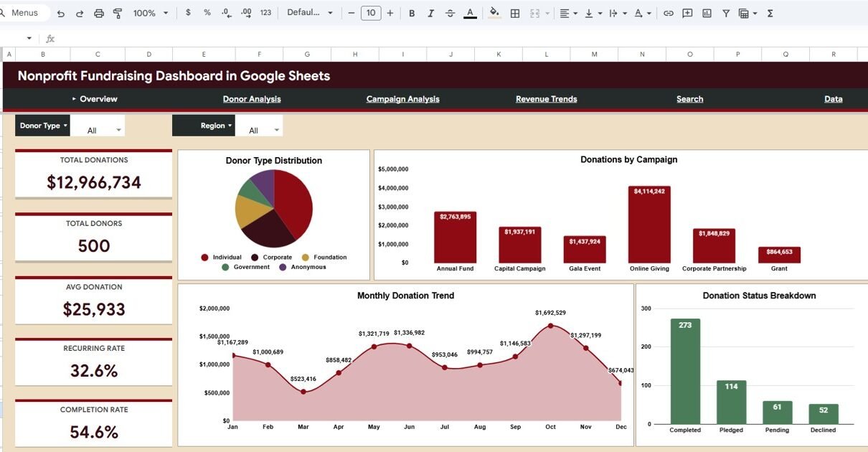Image resolution: width=868 pixels, height=452 pixels.
Task: Select the Paint format tool
Action: point(118,14)
